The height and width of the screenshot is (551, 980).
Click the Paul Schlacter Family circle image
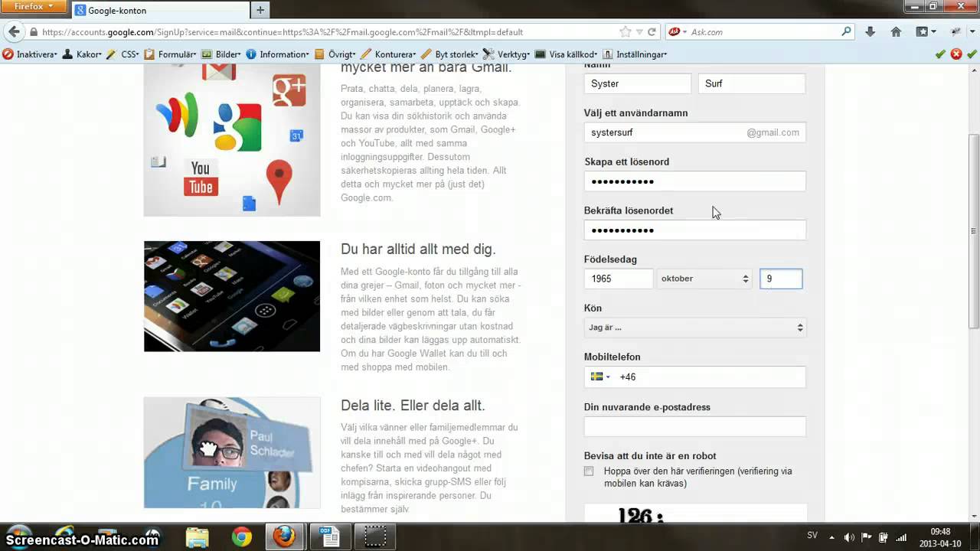tap(232, 452)
